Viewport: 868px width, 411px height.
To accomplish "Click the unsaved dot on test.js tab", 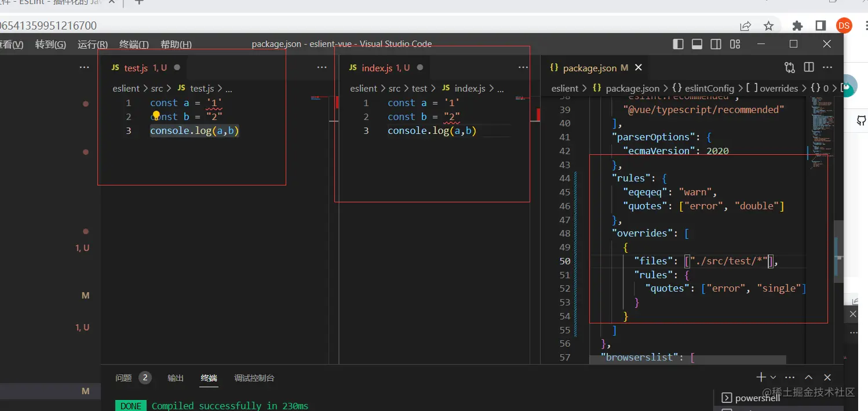I will point(177,68).
